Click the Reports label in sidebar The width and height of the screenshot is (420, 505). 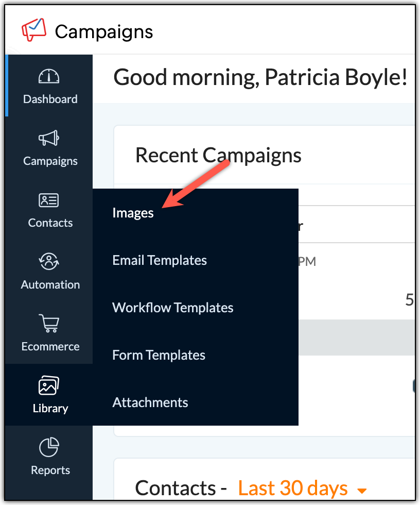click(x=50, y=470)
